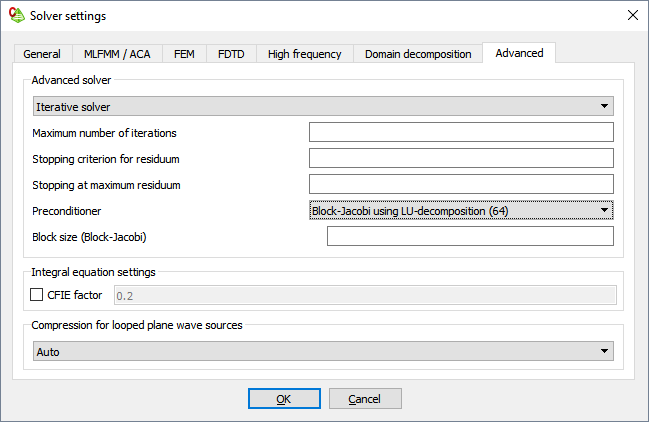Click the CFIE factor value field
Image resolution: width=649 pixels, height=423 pixels.
(364, 295)
